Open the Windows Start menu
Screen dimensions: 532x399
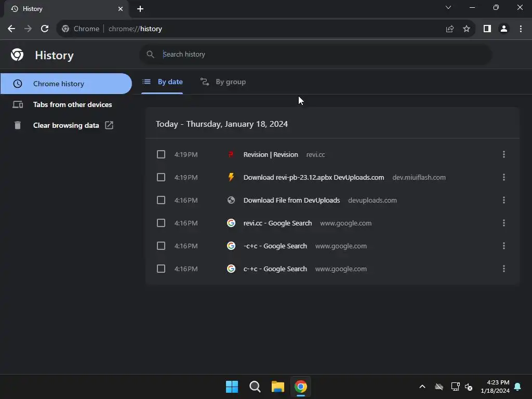[232, 387]
